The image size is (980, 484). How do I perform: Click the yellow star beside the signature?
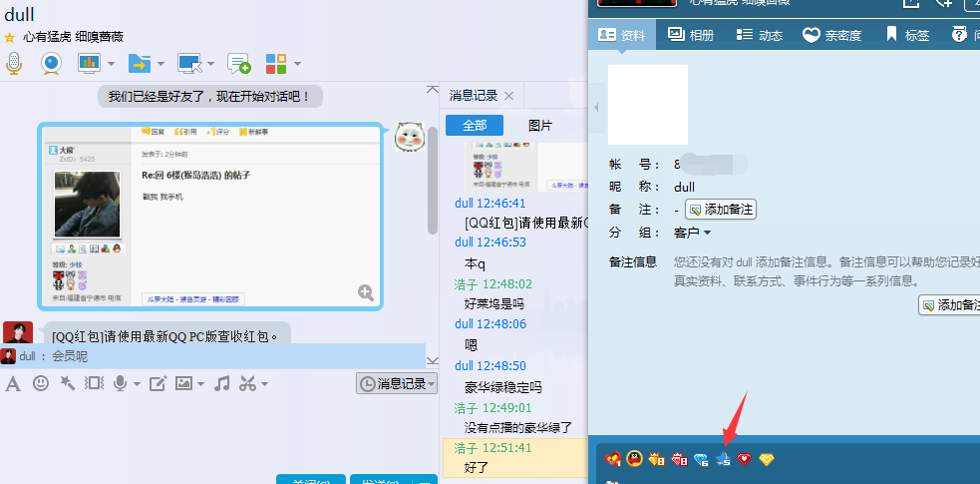click(x=9, y=38)
